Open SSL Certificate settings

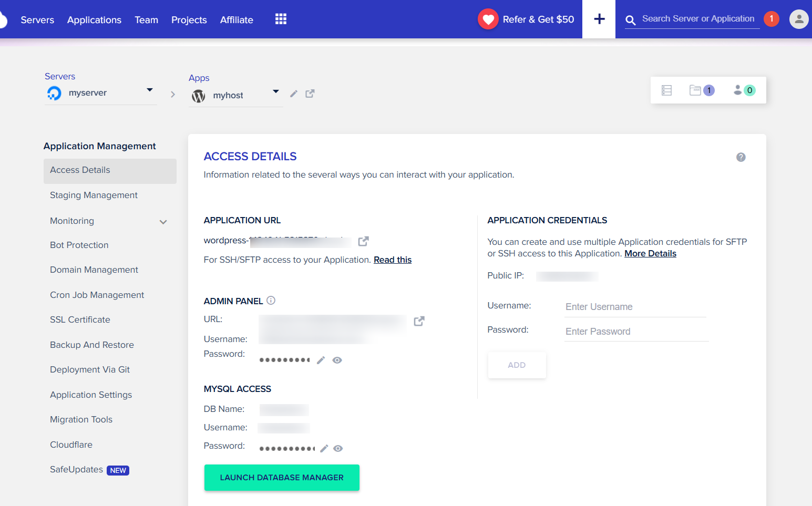tap(80, 319)
